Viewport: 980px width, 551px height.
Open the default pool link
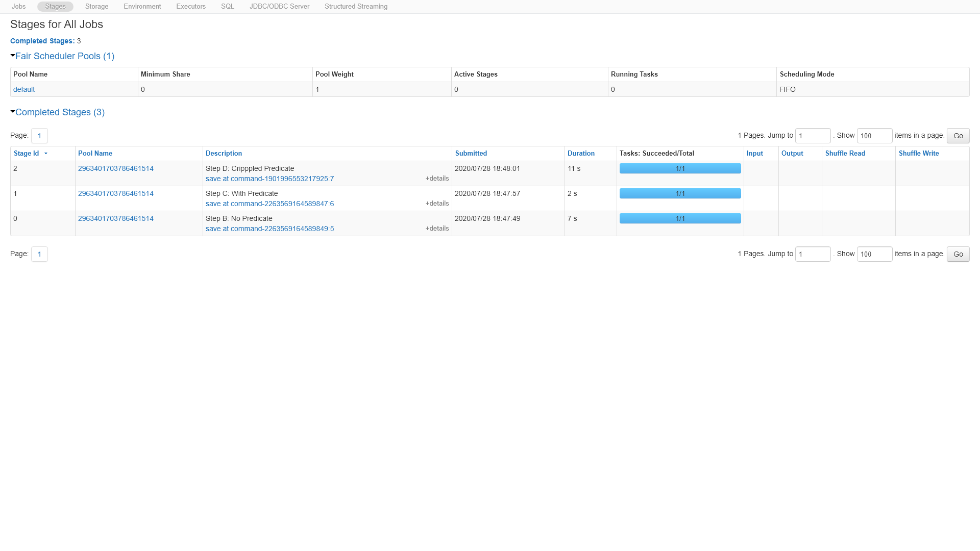pos(24,89)
